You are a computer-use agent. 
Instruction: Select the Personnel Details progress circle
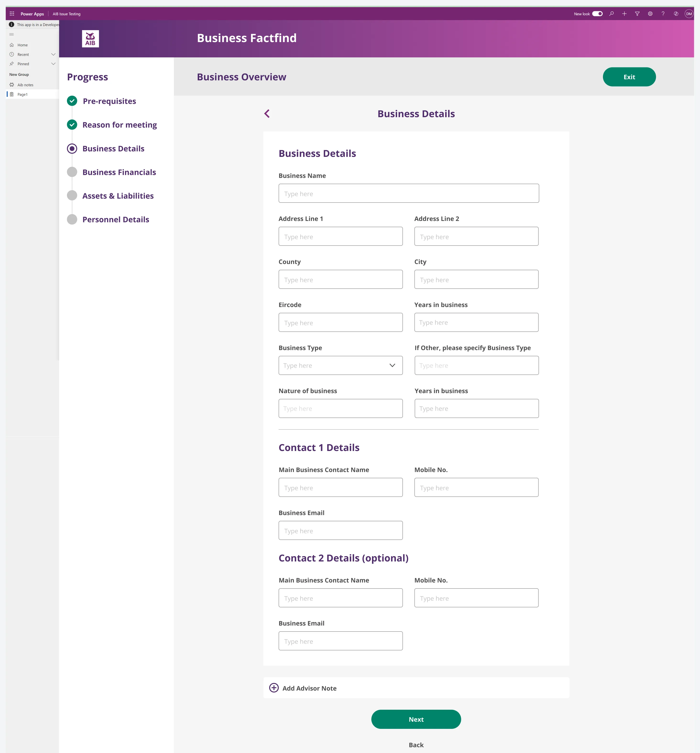click(x=72, y=219)
